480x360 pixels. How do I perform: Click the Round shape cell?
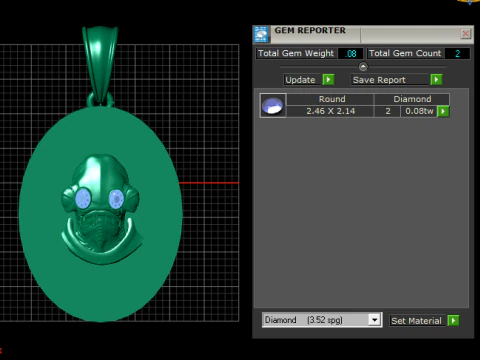[x=330, y=99]
